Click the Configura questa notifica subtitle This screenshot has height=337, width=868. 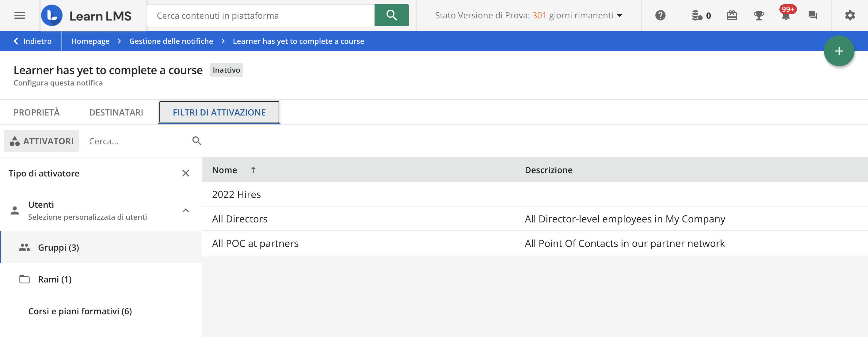[58, 83]
